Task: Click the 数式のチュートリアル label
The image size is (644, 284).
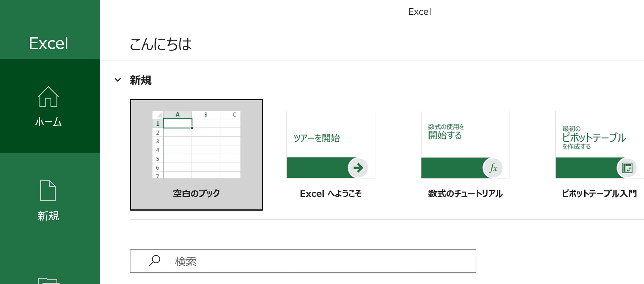Action: pos(465,193)
